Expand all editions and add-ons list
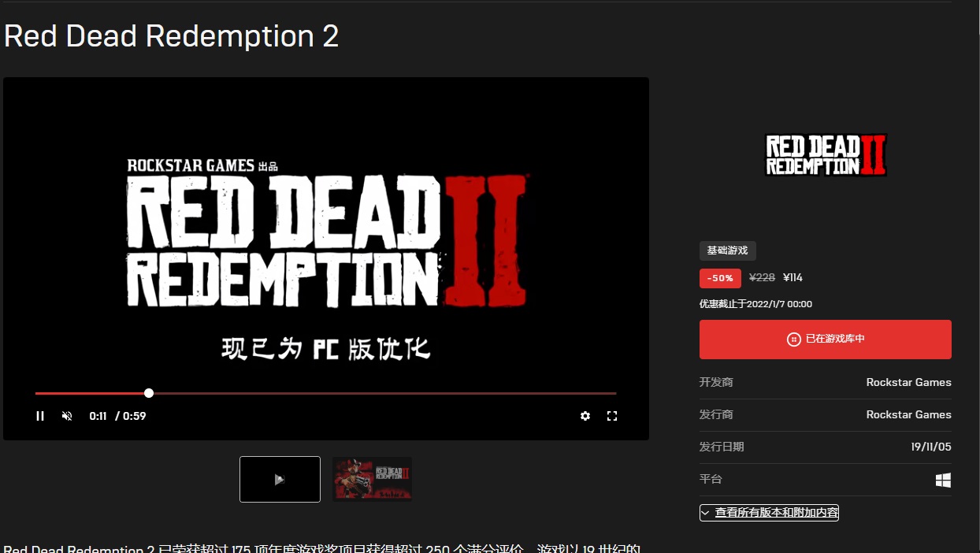The width and height of the screenshot is (980, 553). pos(769,513)
